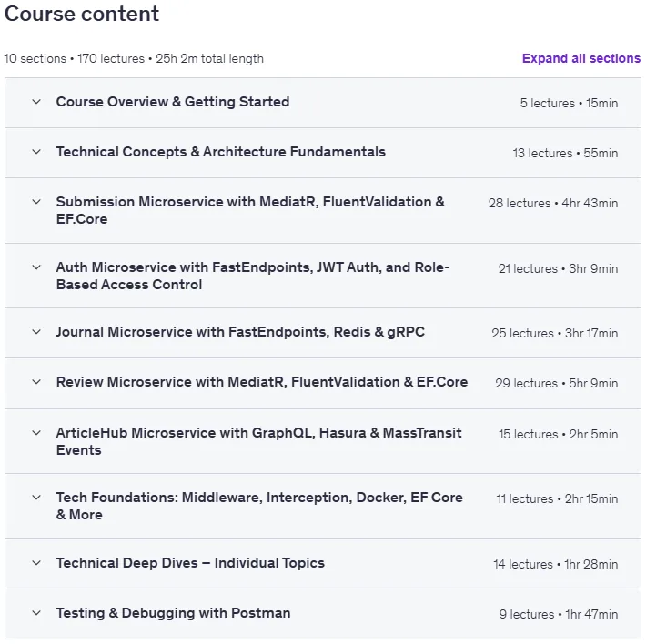Image resolution: width=646 pixels, height=644 pixels.
Task: Open Submission Microservice with MediatR section title
Action: pos(250,210)
